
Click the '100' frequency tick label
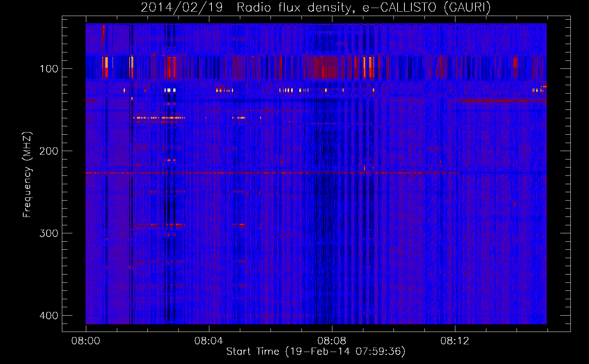(49, 69)
